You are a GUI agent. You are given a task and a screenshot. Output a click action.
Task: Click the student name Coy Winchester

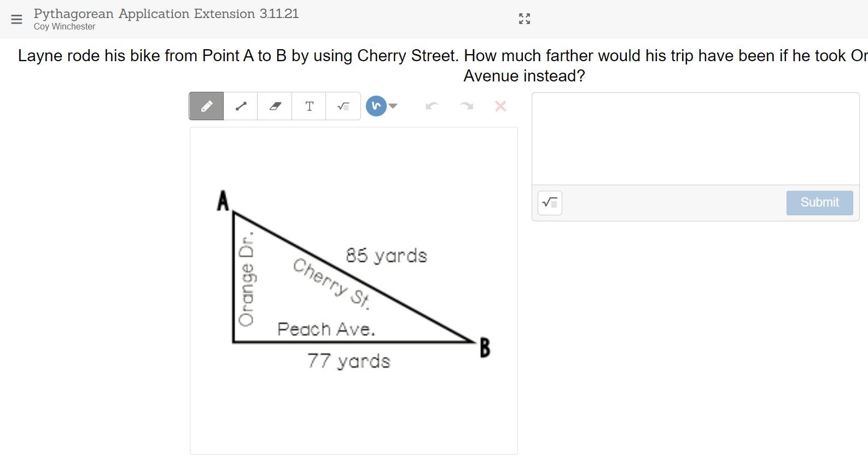pos(65,26)
